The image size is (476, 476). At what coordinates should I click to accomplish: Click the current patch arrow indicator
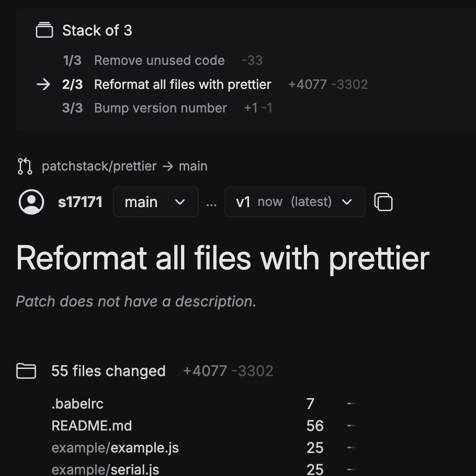tap(43, 85)
